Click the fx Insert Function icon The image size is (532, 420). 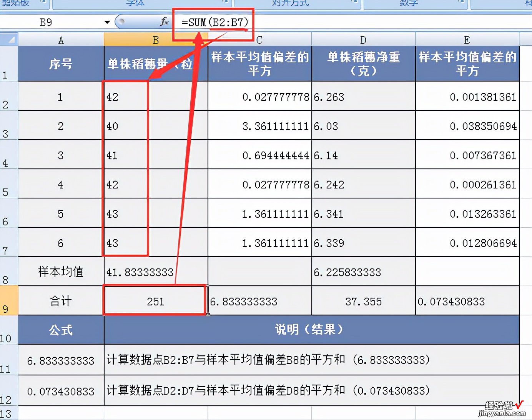click(164, 22)
